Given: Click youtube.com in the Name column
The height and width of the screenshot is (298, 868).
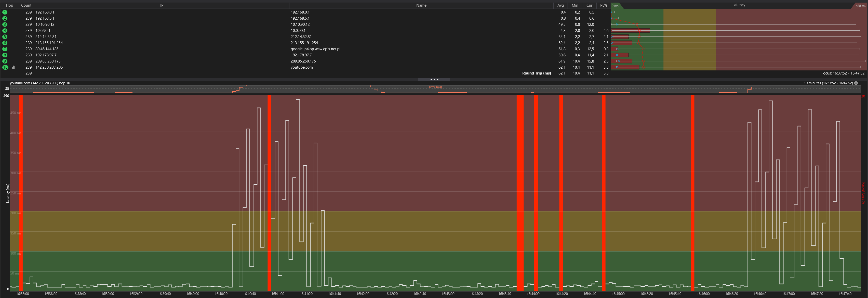Looking at the screenshot, I should [302, 67].
